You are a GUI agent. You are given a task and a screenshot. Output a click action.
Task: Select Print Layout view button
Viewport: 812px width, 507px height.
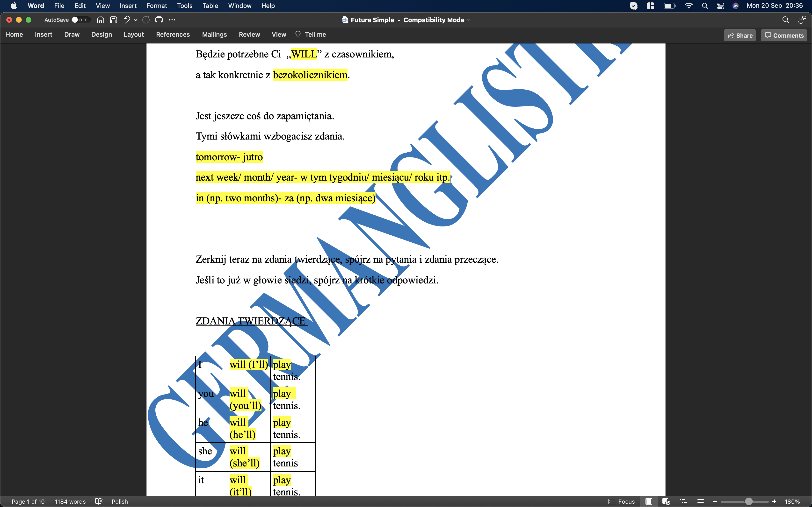(649, 501)
